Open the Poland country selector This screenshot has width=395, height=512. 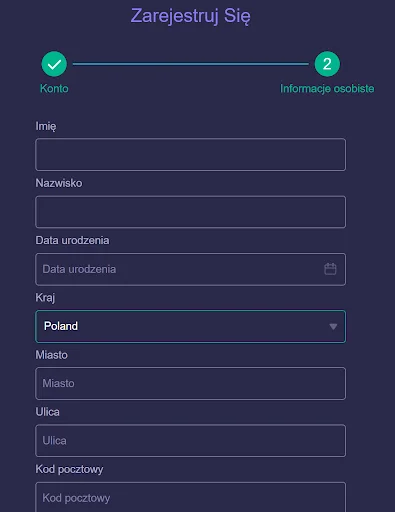190,326
